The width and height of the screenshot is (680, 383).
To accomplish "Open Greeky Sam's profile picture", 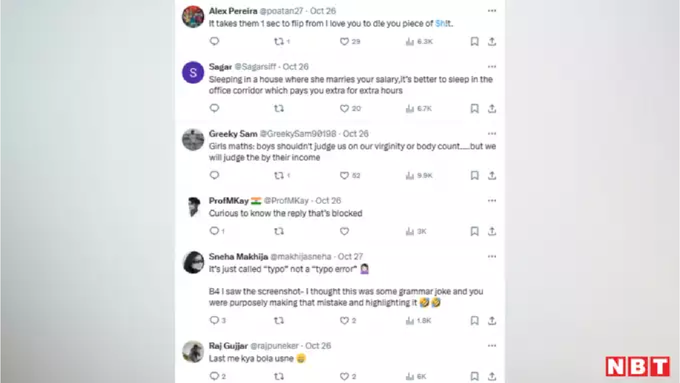I will pos(193,140).
